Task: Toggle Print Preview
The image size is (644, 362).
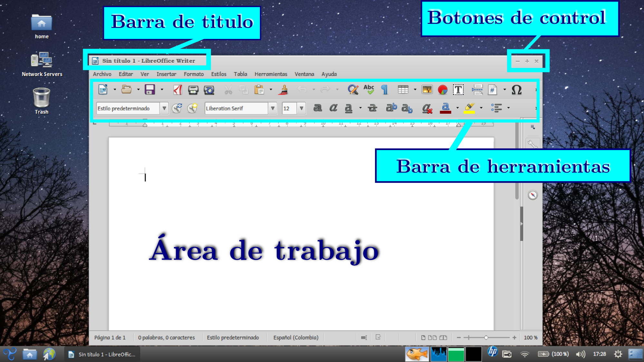Action: (x=209, y=90)
